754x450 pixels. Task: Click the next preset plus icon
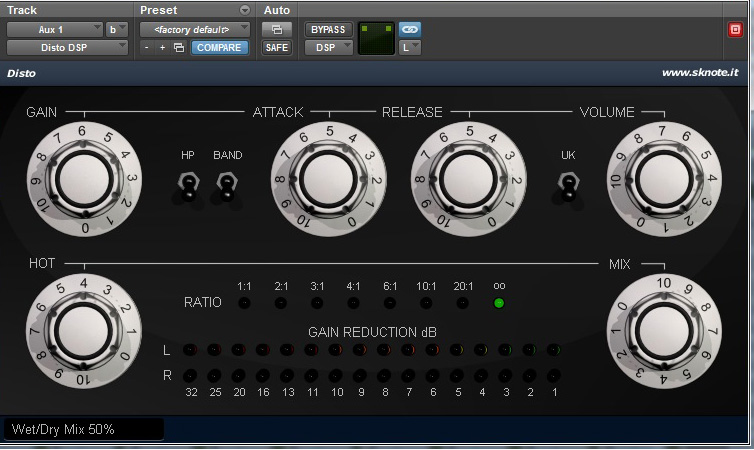coord(162,47)
